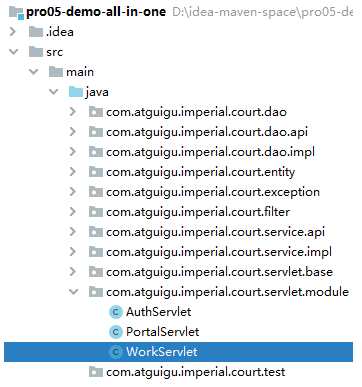The height and width of the screenshot is (387, 362).
Task: Click the src folder icon
Action: [36, 52]
